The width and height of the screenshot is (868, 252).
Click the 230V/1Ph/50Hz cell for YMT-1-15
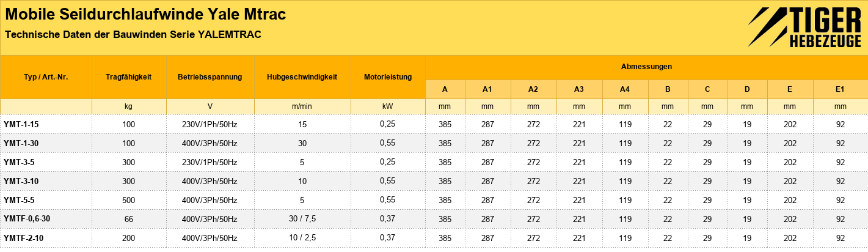[210, 124]
